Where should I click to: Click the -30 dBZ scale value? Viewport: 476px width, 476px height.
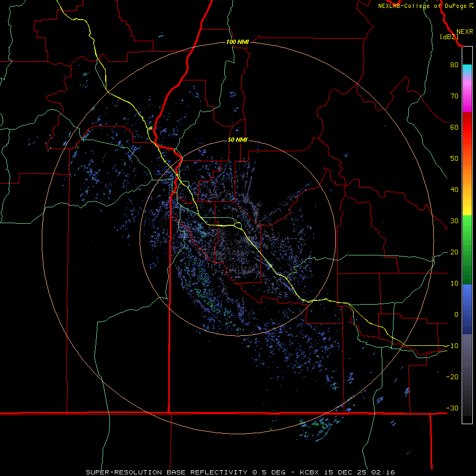point(452,408)
